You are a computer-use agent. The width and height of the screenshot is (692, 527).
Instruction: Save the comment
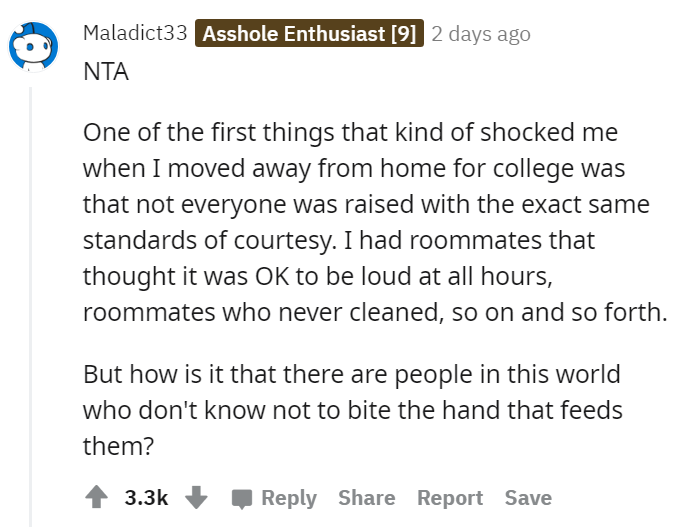tap(528, 497)
